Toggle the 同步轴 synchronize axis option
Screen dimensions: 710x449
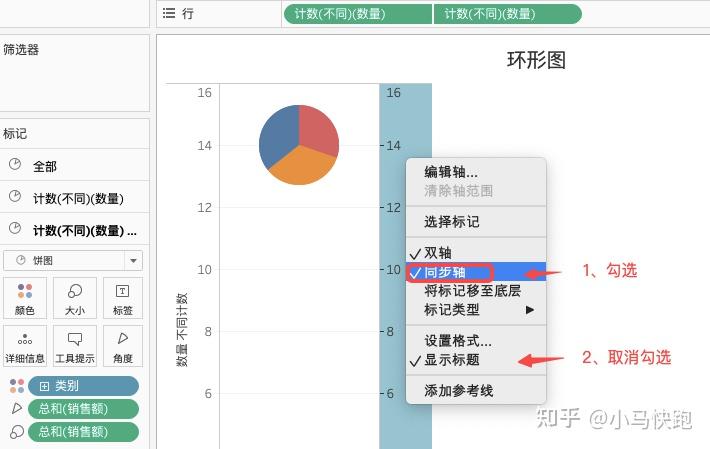[476, 272]
